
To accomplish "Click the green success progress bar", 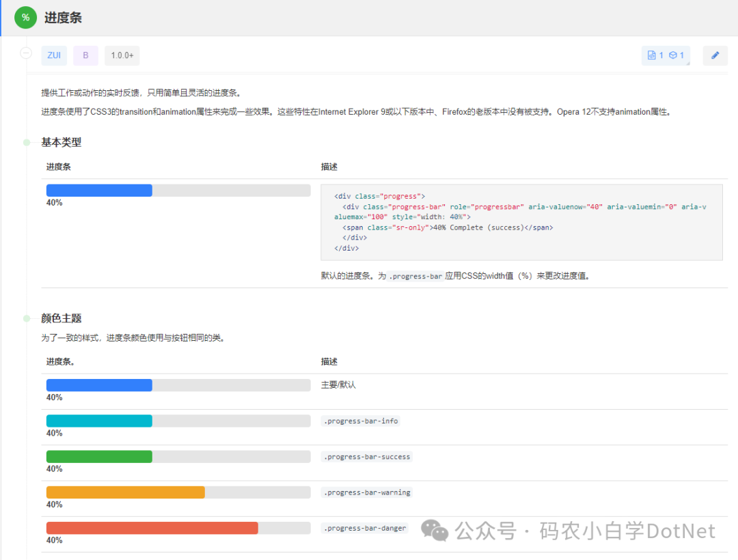I will point(99,456).
